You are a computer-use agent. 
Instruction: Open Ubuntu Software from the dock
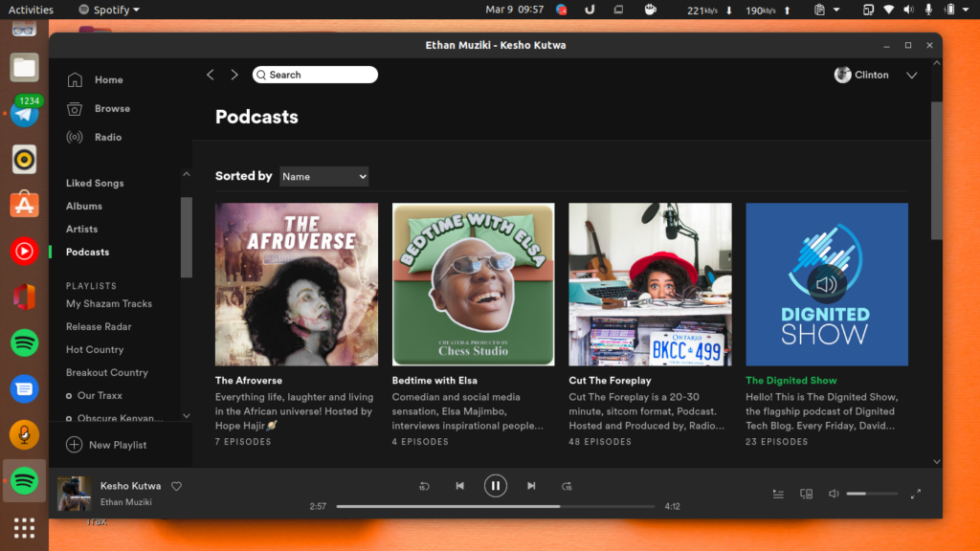[x=24, y=205]
